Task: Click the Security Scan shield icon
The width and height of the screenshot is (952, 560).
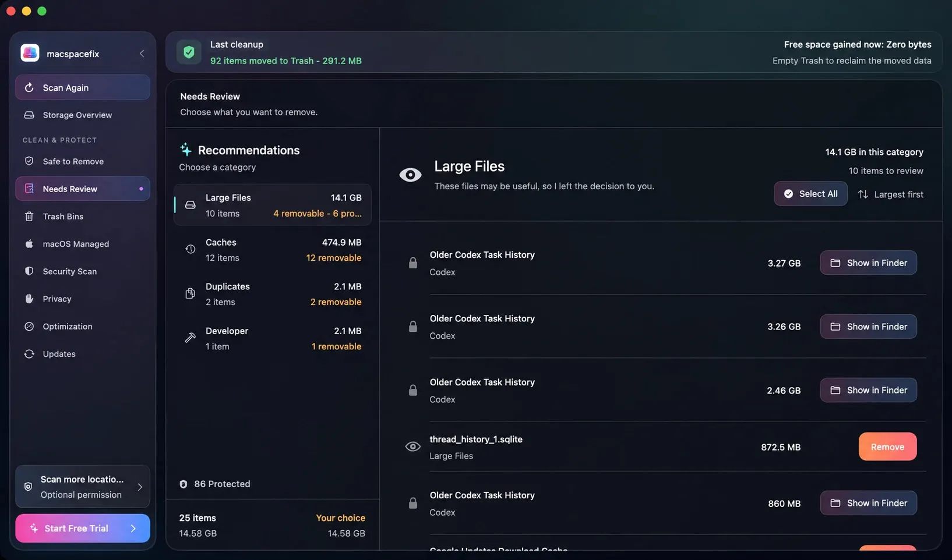Action: pyautogui.click(x=29, y=271)
